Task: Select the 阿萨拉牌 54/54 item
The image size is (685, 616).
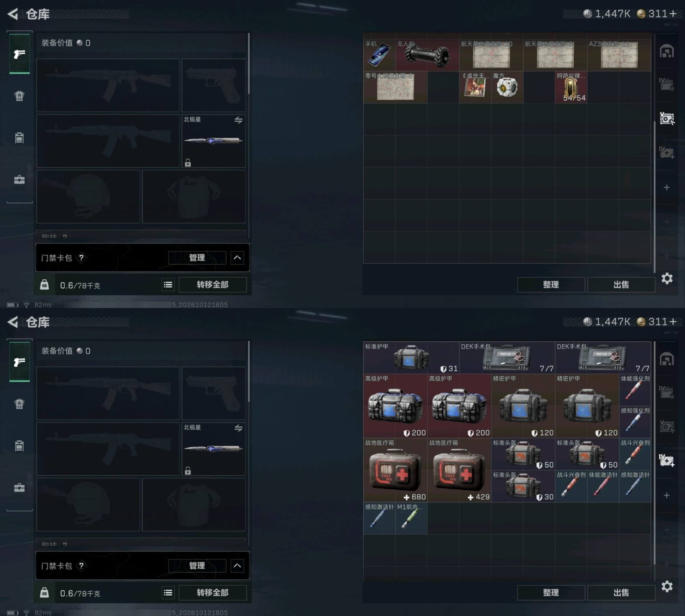Action: (x=571, y=87)
